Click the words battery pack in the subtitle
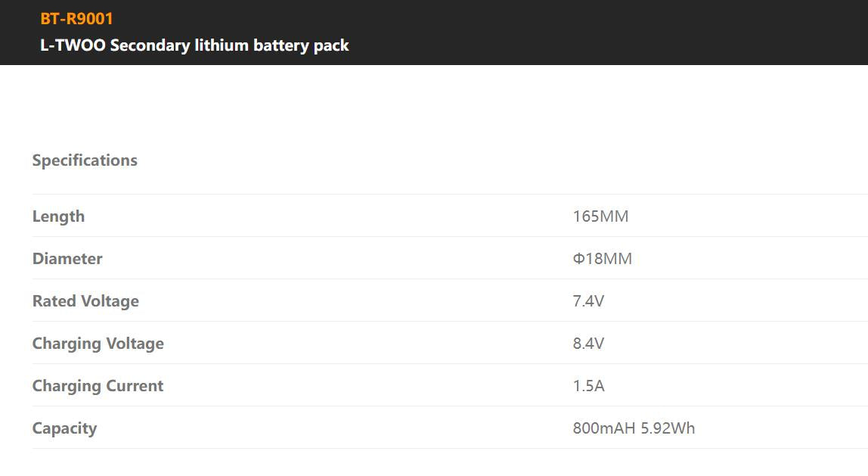 tap(301, 45)
